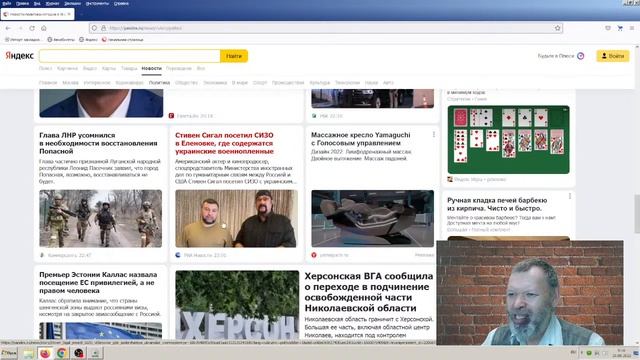Open the first bookmark in bookmarks toolbar

coord(22,40)
